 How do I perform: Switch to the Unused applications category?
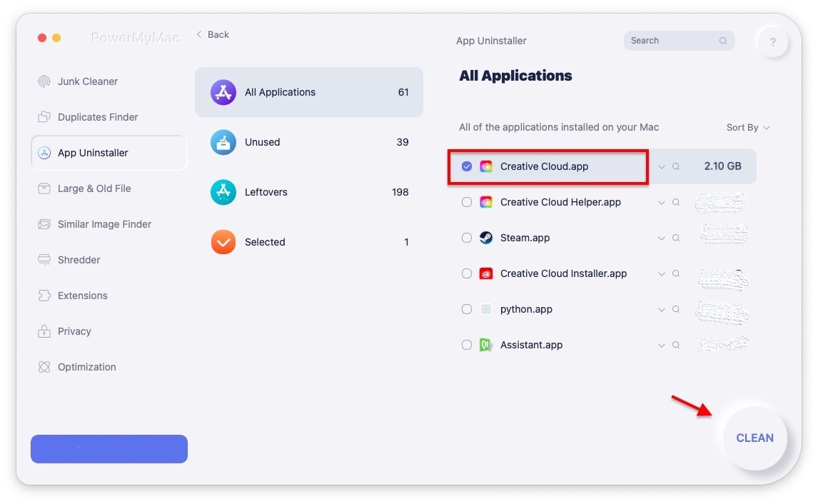[263, 142]
